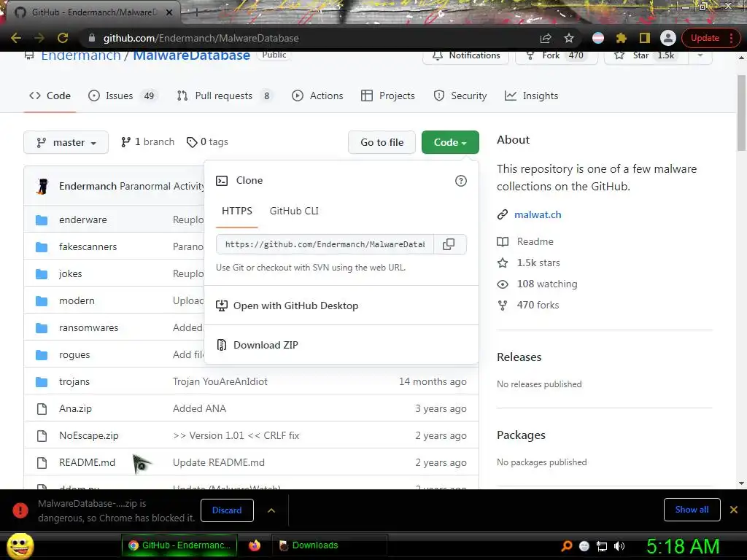Click Show all downloads button
This screenshot has width=747, height=560.
[692, 510]
